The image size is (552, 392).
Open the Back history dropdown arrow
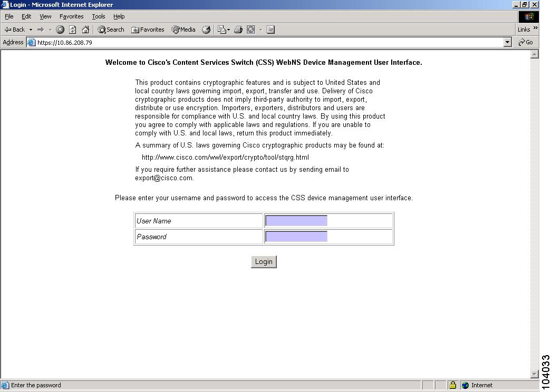point(31,30)
